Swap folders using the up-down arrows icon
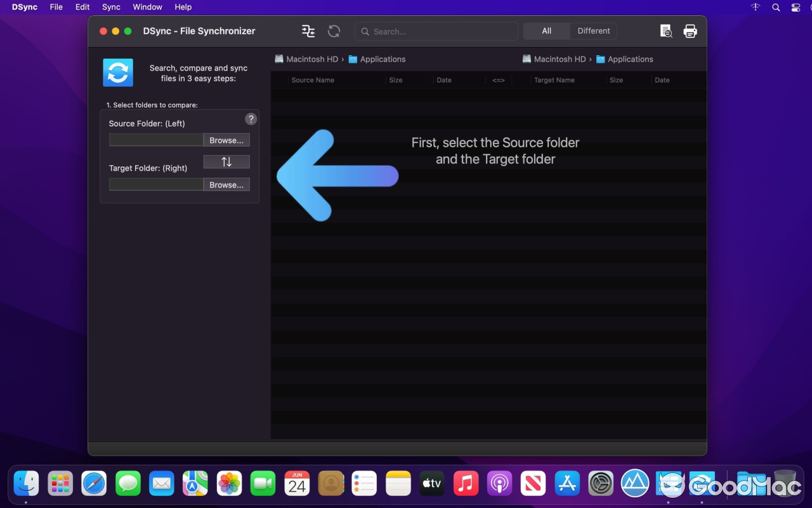This screenshot has width=812, height=508. 226,161
